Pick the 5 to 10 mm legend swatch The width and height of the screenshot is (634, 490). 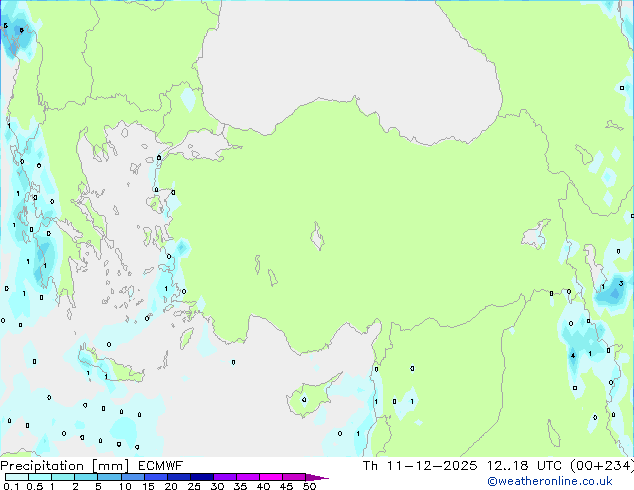(109, 477)
